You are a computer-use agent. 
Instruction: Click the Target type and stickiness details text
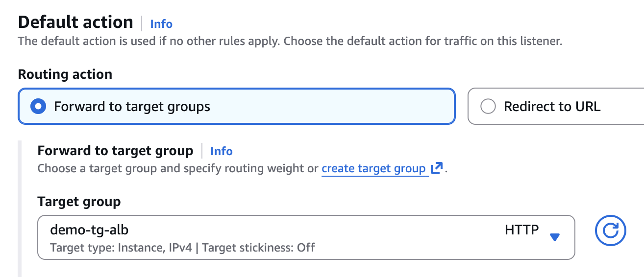(x=182, y=248)
